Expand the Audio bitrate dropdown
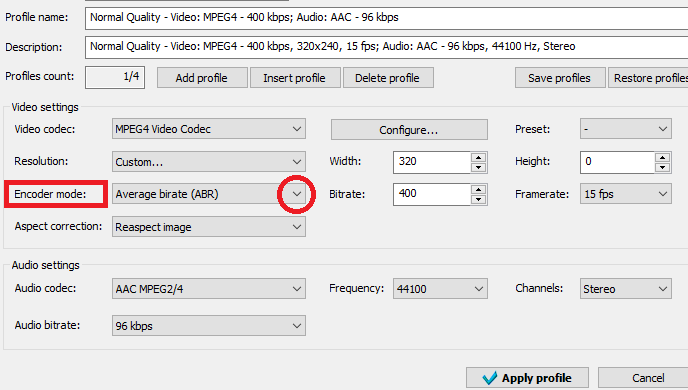 click(209, 326)
